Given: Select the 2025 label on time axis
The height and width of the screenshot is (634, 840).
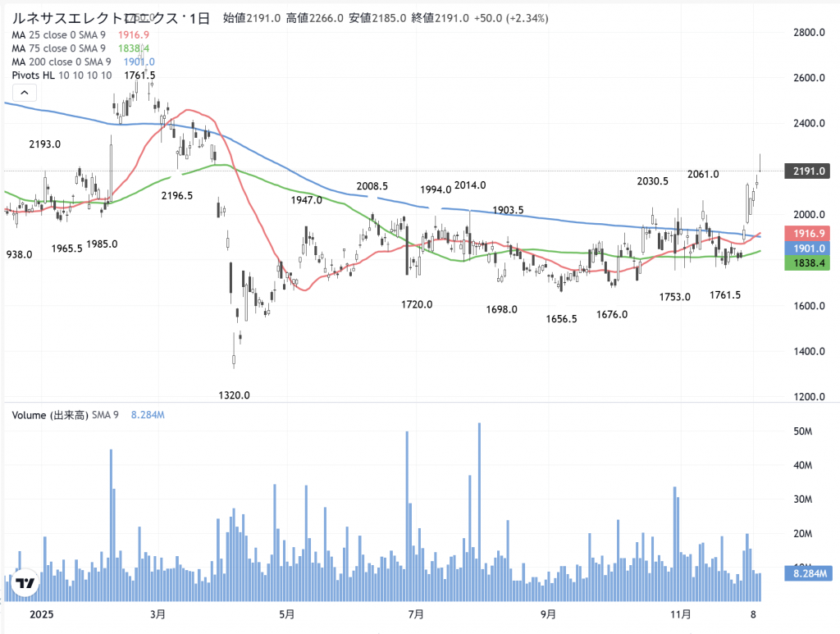Looking at the screenshot, I should (43, 613).
